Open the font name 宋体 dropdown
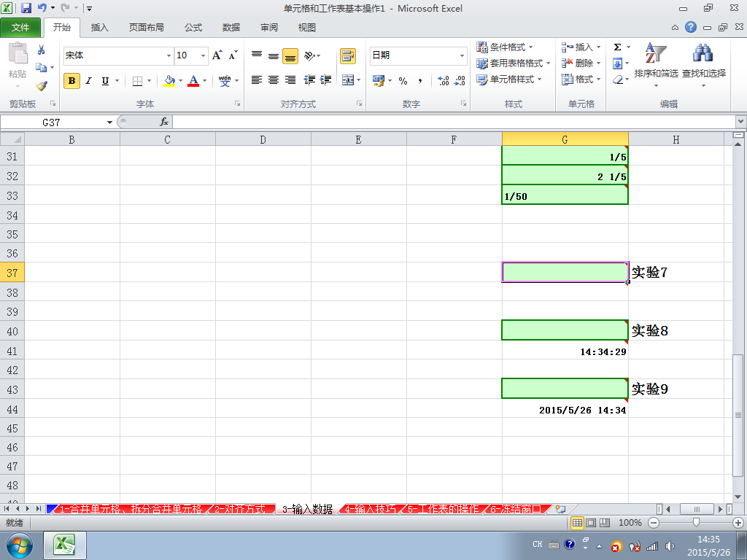The height and width of the screenshot is (560, 747). [x=169, y=55]
